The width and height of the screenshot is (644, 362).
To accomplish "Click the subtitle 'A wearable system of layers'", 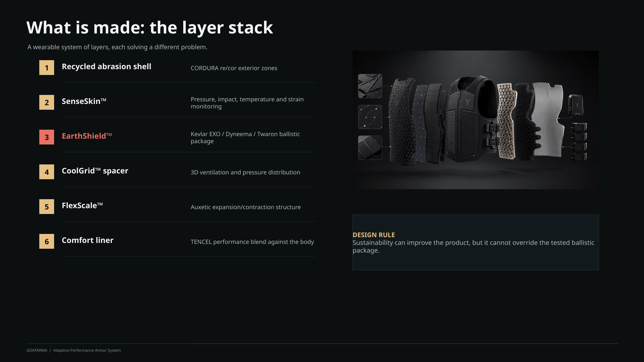I will [117, 47].
